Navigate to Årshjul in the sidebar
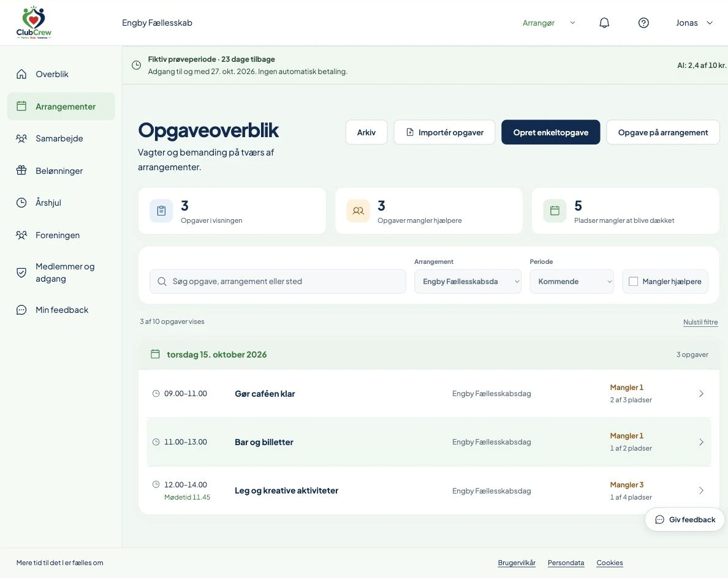728x578 pixels. pos(61,203)
